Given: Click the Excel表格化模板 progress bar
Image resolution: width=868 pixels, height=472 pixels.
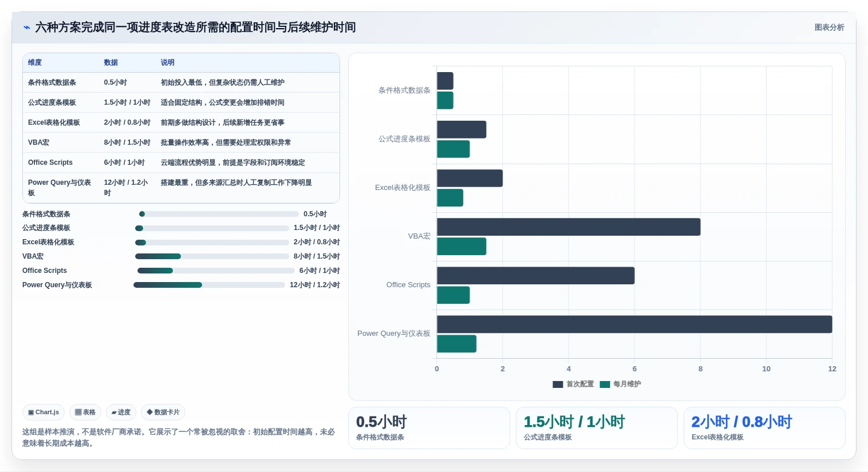Looking at the screenshot, I should coord(212,243).
